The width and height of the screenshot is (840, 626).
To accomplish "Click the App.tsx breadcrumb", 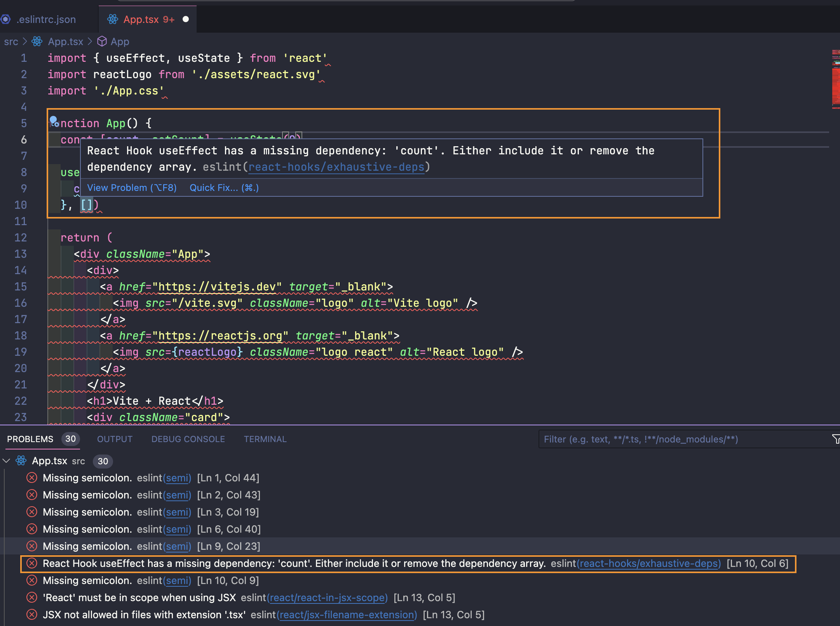I will point(65,42).
